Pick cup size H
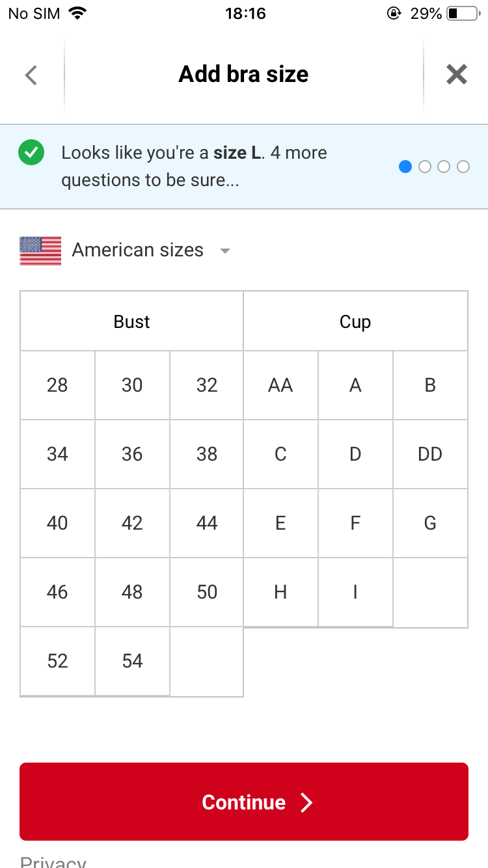Viewport: 488px width, 868px height. 280,592
